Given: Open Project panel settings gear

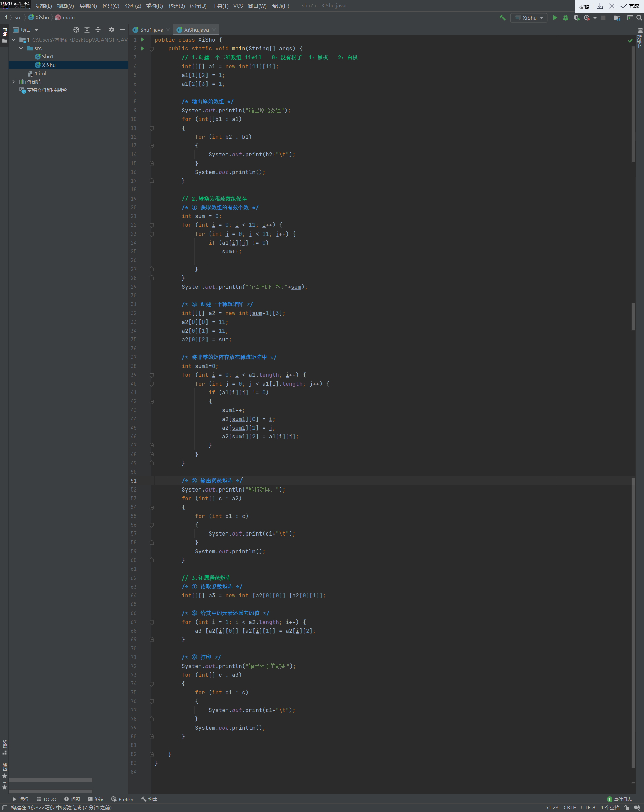Looking at the screenshot, I should [x=112, y=30].
